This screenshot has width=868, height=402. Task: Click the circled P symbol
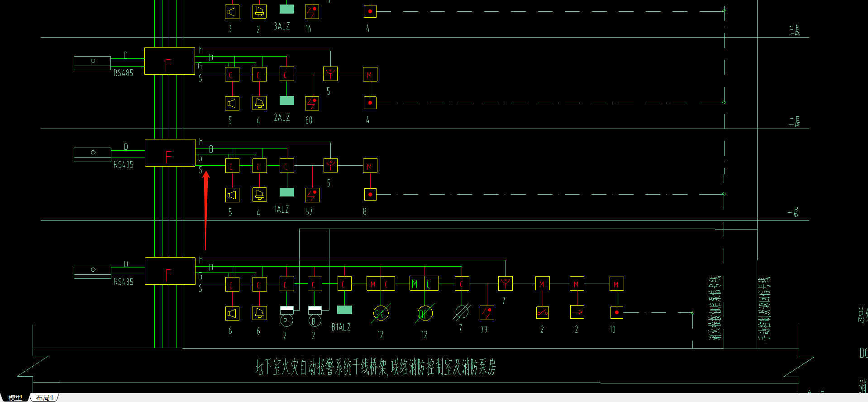(x=286, y=321)
